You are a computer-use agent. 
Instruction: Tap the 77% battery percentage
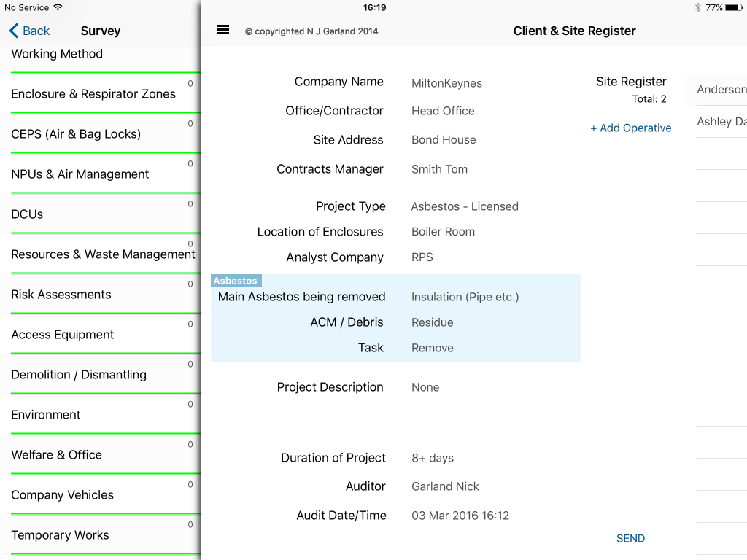(713, 7)
